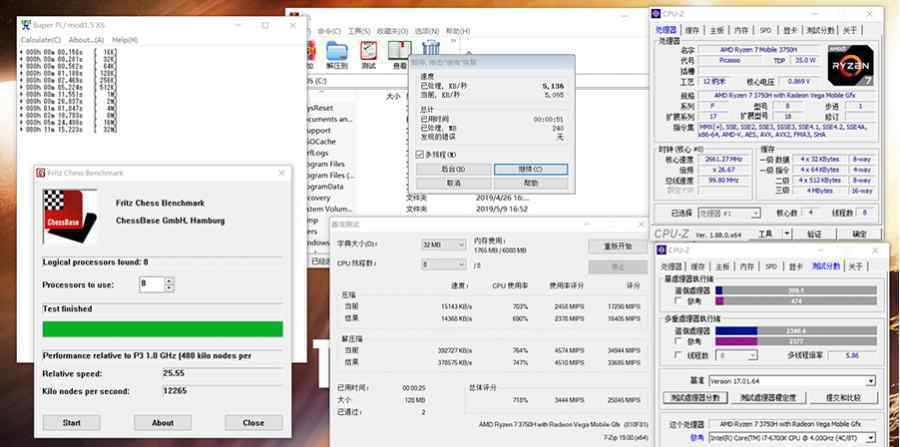Select the ProgramData folder row in WinRAR
900x447 pixels.
(327, 186)
